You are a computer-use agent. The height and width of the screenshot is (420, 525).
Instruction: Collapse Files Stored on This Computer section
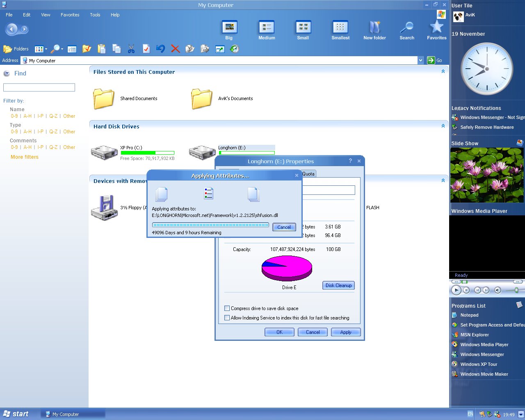click(443, 71)
